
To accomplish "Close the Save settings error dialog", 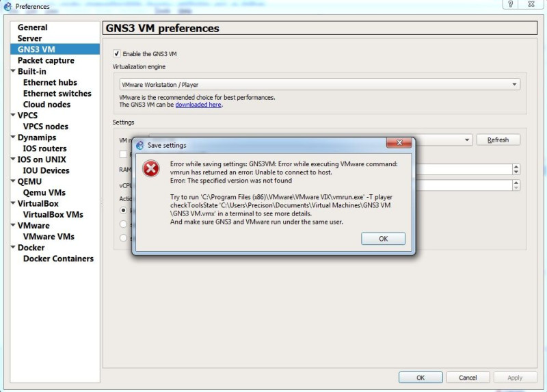I will pos(399,142).
